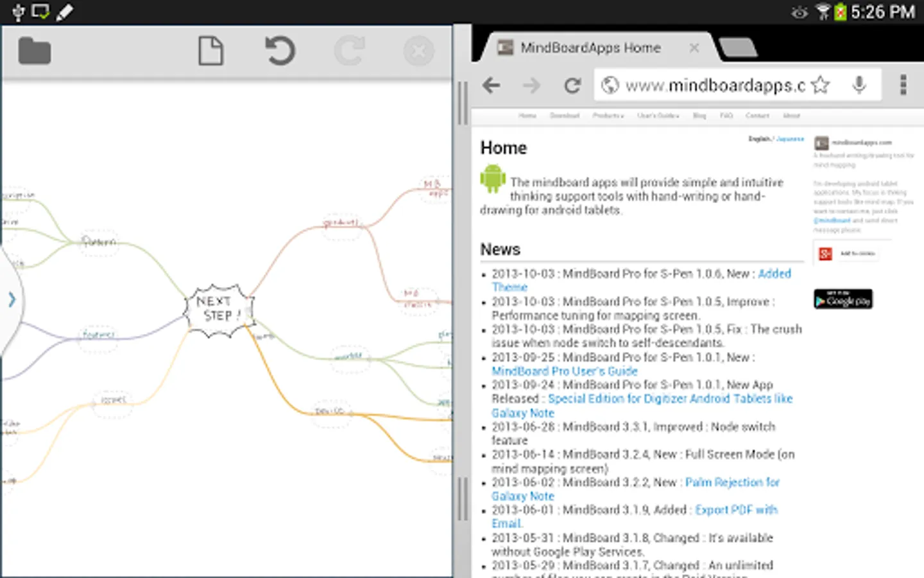Click the Home page heading

[x=504, y=148]
